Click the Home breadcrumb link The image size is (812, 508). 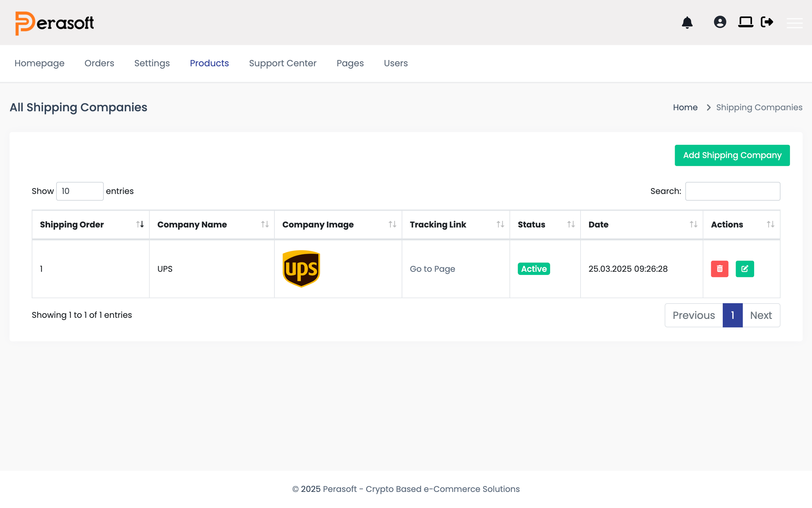click(x=685, y=107)
